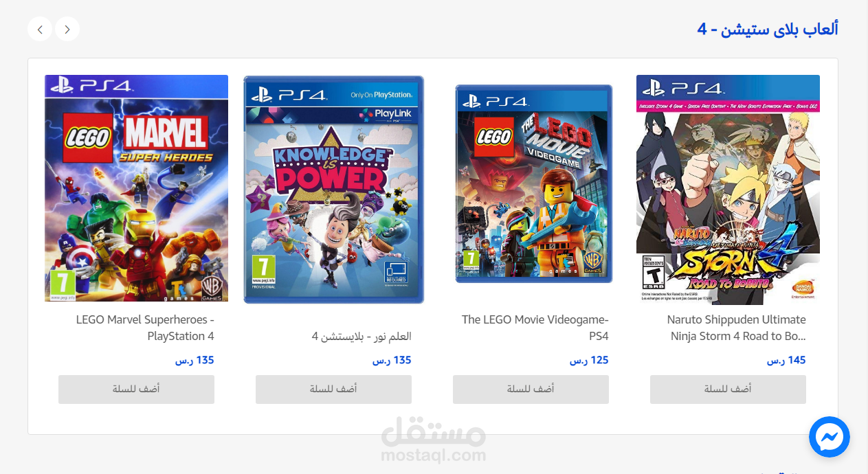Click the 145 ر.س price on Naruto
The height and width of the screenshot is (474, 868).
point(786,360)
